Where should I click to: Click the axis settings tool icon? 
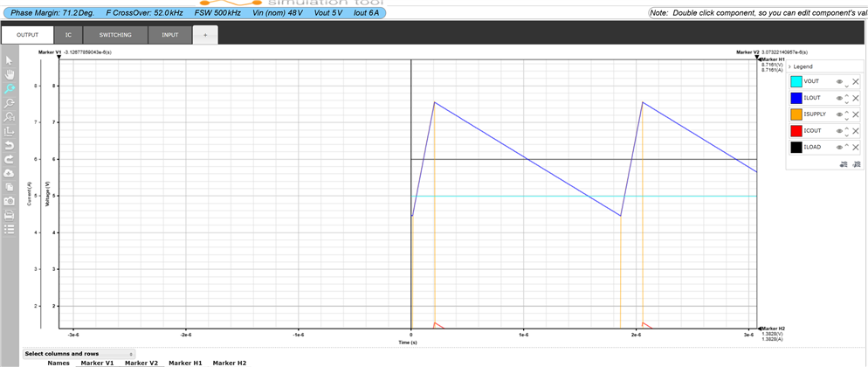point(9,131)
